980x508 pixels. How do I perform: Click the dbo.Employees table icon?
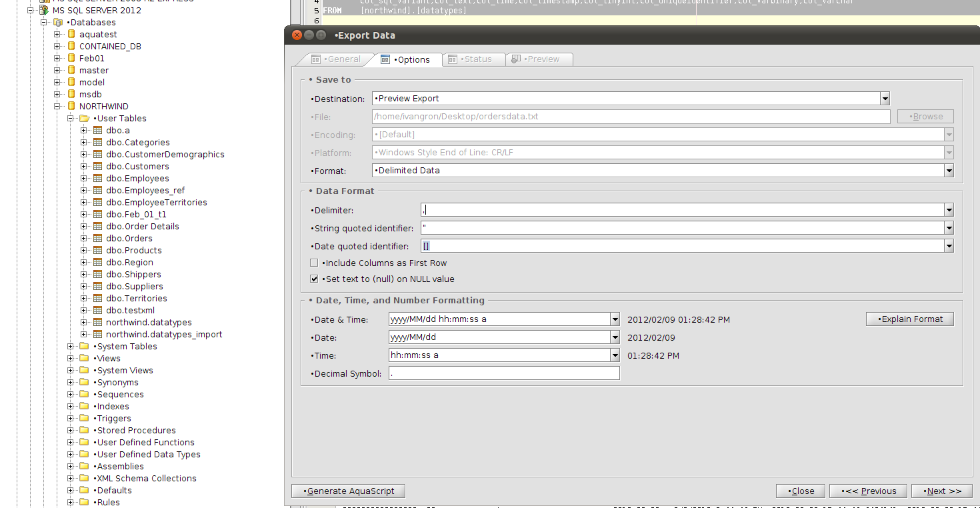pyautogui.click(x=97, y=178)
